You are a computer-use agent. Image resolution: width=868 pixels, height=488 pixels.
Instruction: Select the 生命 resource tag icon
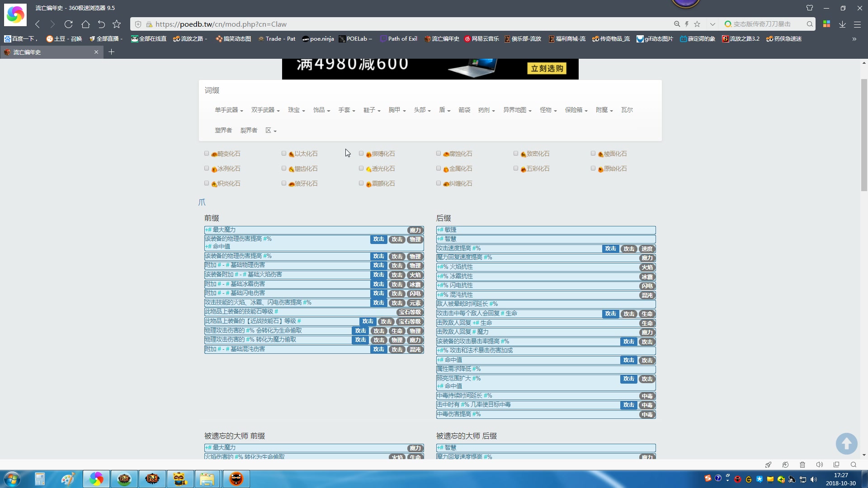647,314
